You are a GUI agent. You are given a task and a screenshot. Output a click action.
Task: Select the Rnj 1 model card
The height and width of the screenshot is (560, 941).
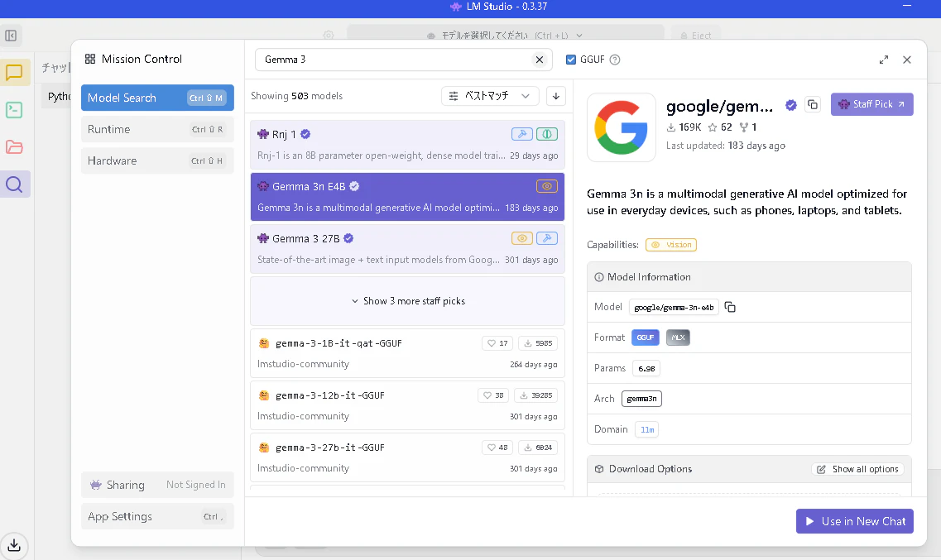tap(407, 145)
